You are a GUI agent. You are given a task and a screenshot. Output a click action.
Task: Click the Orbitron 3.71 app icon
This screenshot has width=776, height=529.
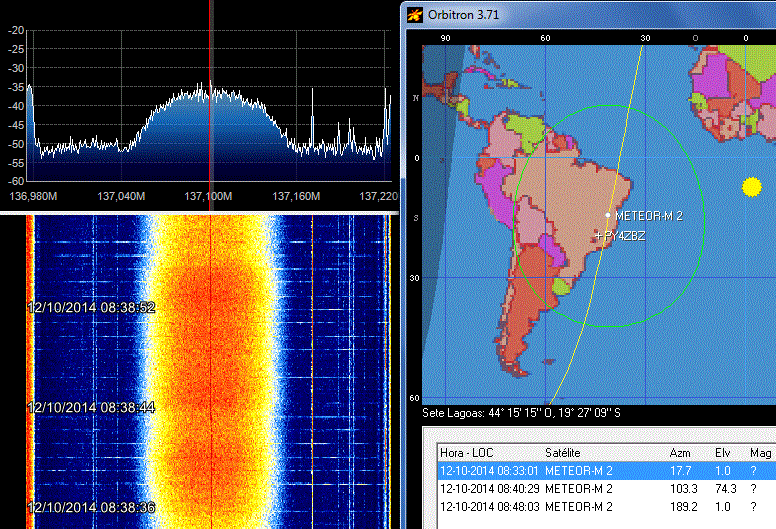click(415, 14)
